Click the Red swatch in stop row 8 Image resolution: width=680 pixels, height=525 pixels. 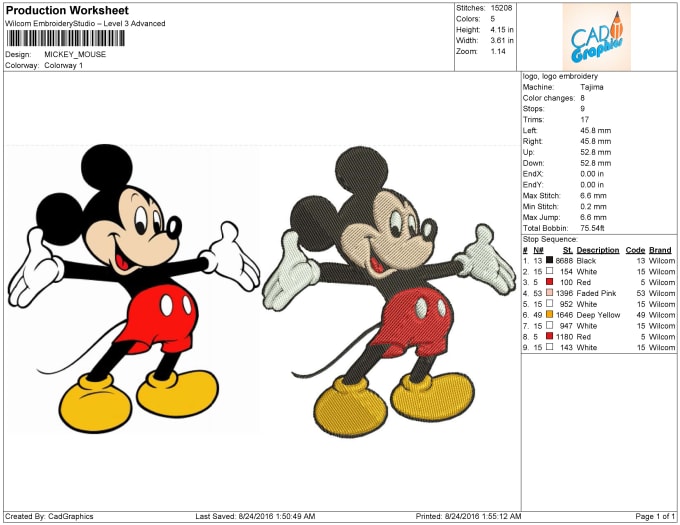coord(549,336)
